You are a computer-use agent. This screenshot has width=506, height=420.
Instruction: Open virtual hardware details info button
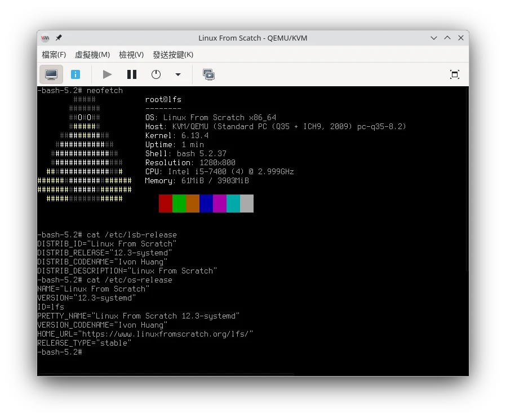point(76,74)
